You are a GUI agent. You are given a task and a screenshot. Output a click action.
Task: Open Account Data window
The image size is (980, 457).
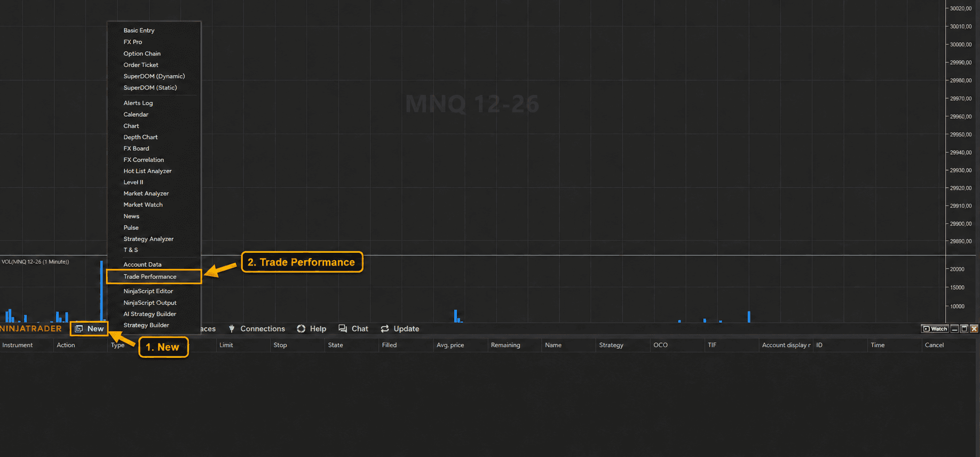point(143,264)
